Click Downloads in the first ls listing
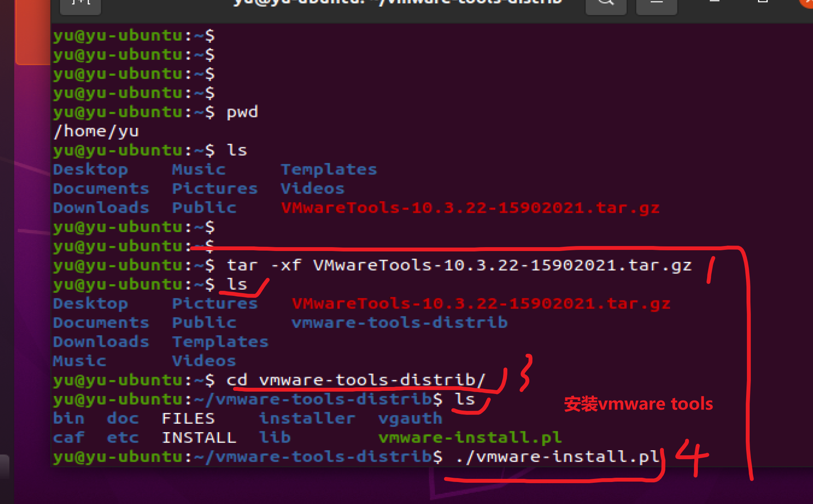813x504 pixels. [101, 208]
